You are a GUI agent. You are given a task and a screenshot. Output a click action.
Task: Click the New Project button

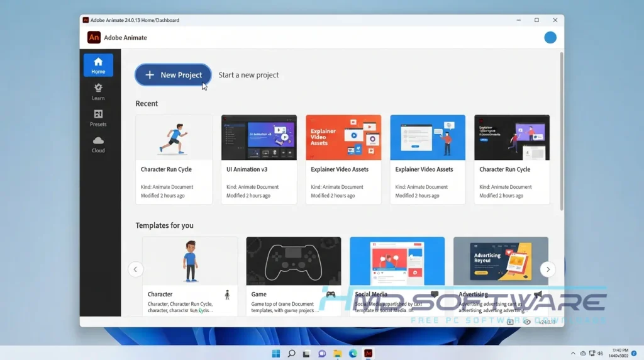coord(173,75)
